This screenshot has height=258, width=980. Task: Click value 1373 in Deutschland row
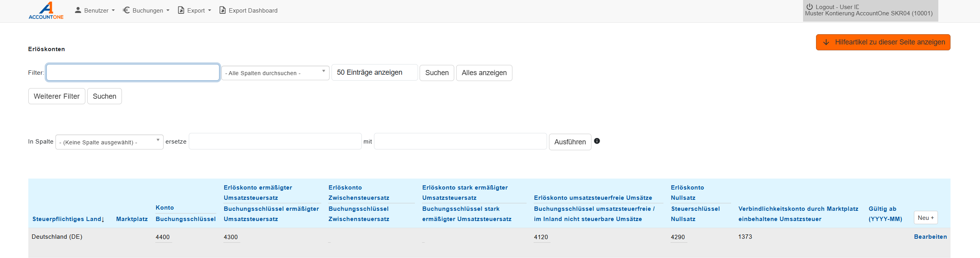point(745,237)
